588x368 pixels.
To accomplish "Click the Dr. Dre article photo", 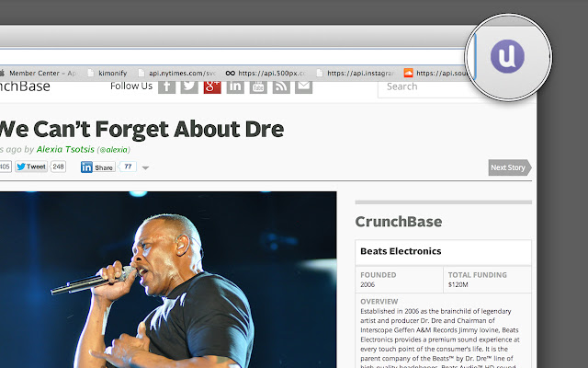I will pyautogui.click(x=168, y=280).
